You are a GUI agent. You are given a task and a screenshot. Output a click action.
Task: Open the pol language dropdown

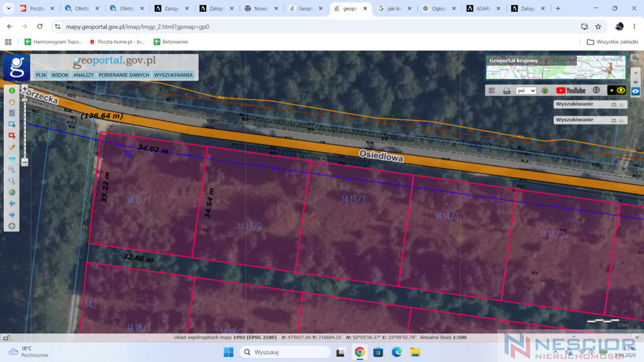(526, 90)
